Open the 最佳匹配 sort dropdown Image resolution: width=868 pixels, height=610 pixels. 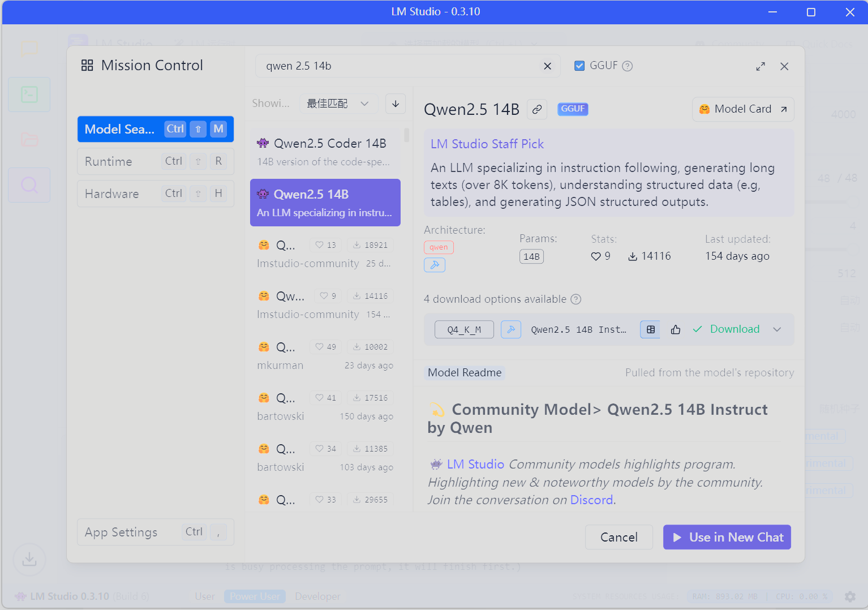338,104
